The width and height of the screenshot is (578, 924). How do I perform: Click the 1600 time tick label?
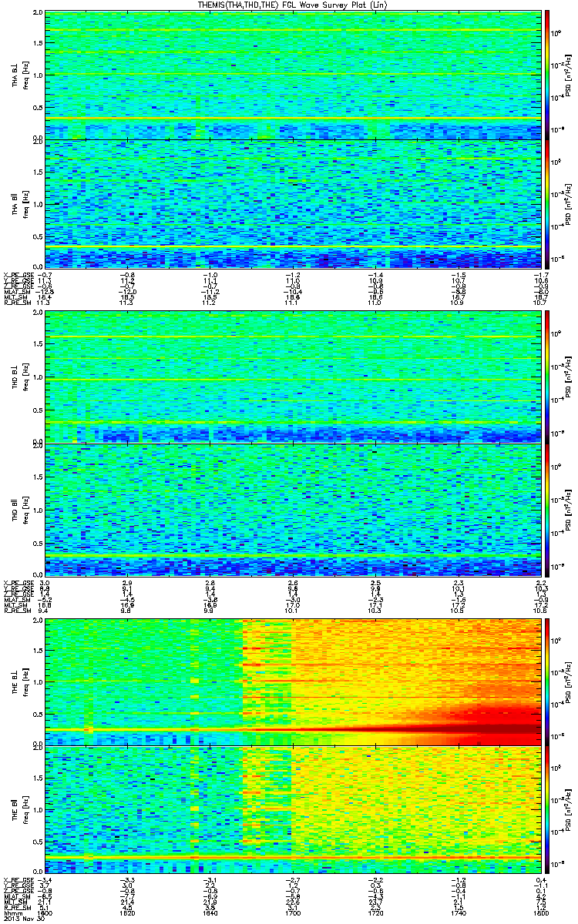pyautogui.click(x=45, y=914)
